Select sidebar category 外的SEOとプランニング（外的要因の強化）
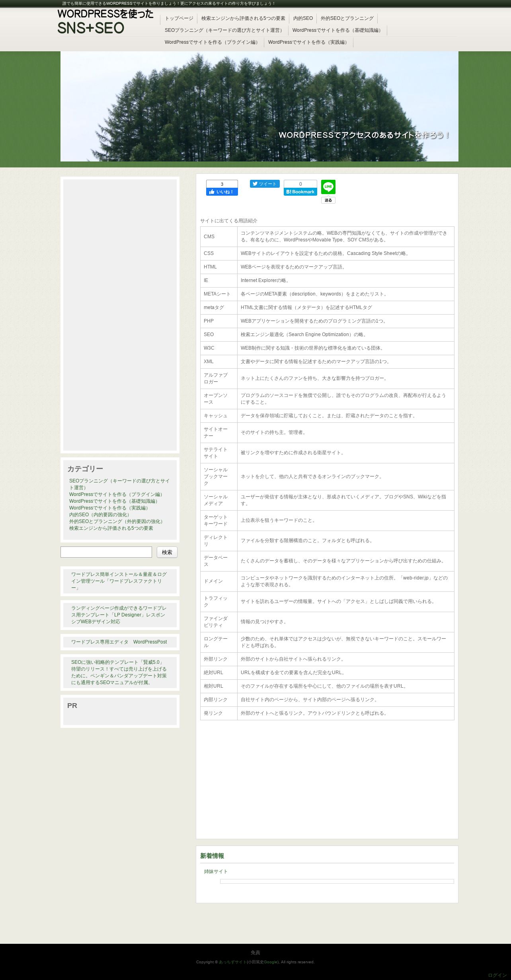 [117, 521]
